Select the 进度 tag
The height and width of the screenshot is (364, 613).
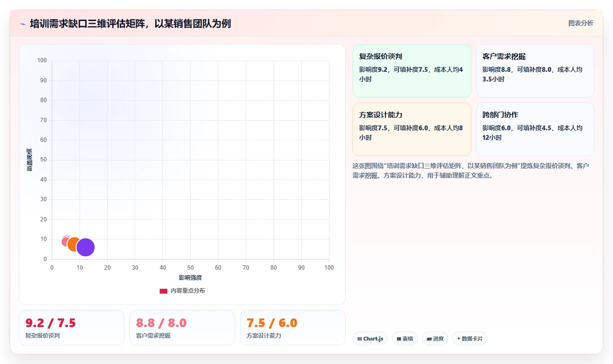coord(435,339)
